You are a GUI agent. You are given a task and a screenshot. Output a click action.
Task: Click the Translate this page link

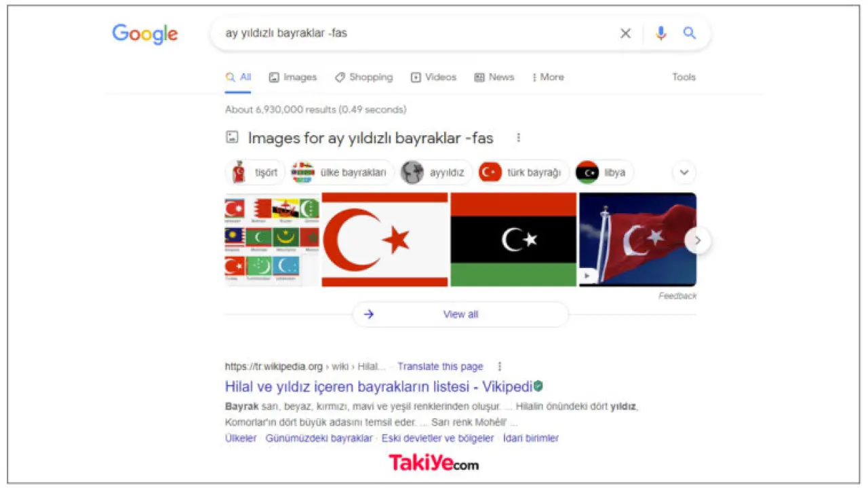pos(440,367)
